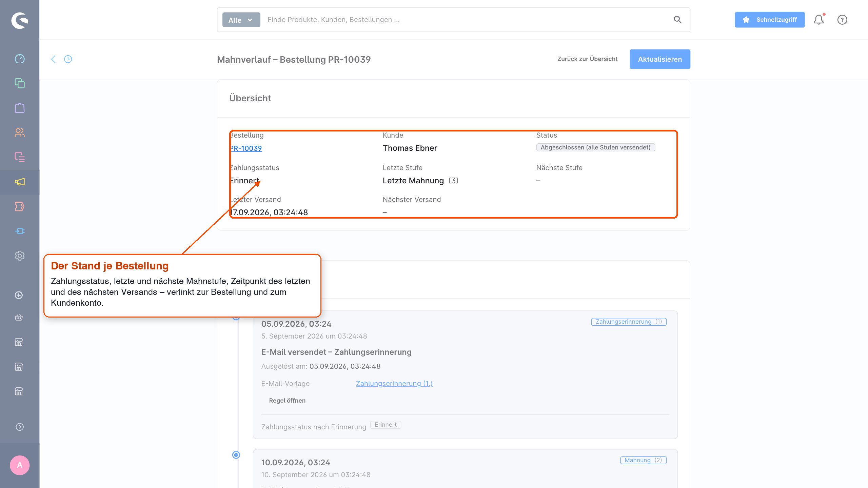This screenshot has height=488, width=868.
Task: Open the history clock icon
Action: (68, 59)
